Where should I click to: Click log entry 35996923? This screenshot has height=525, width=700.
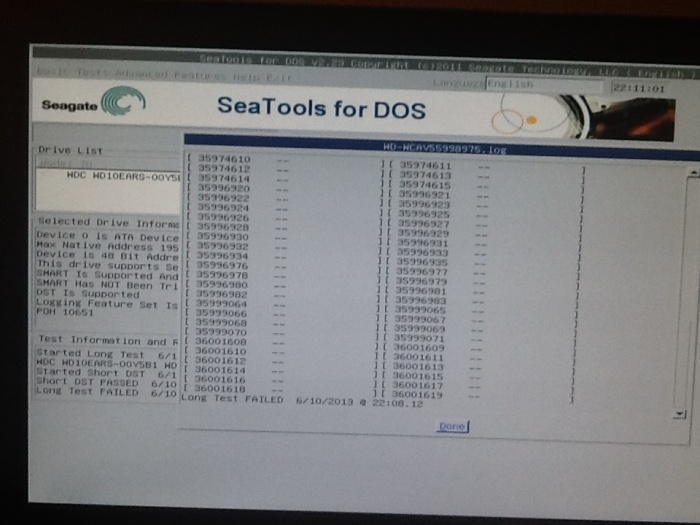(x=424, y=204)
